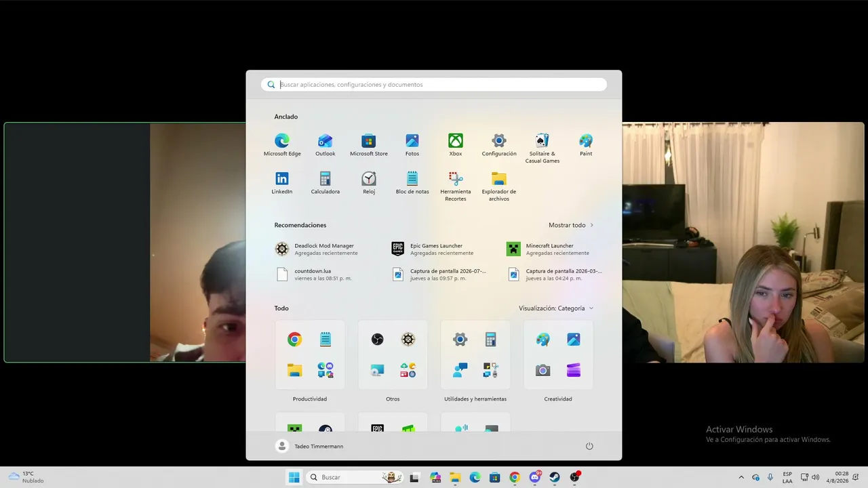
Task: Launch the pinned Calculadora app
Action: point(325,183)
